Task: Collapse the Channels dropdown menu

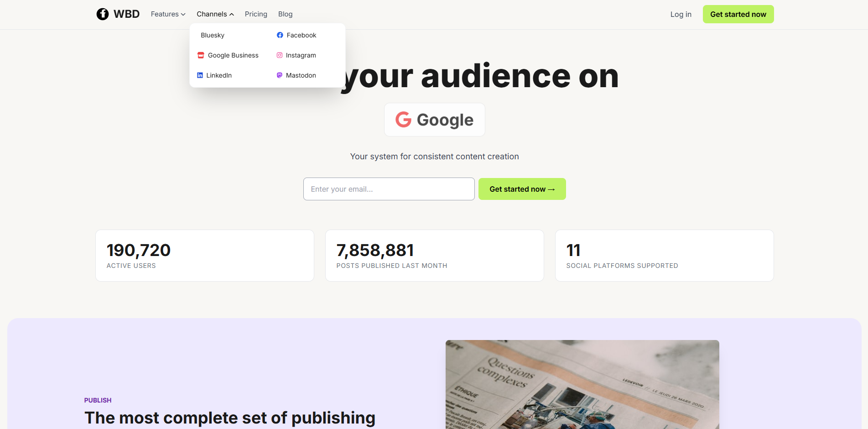Action: coord(215,14)
